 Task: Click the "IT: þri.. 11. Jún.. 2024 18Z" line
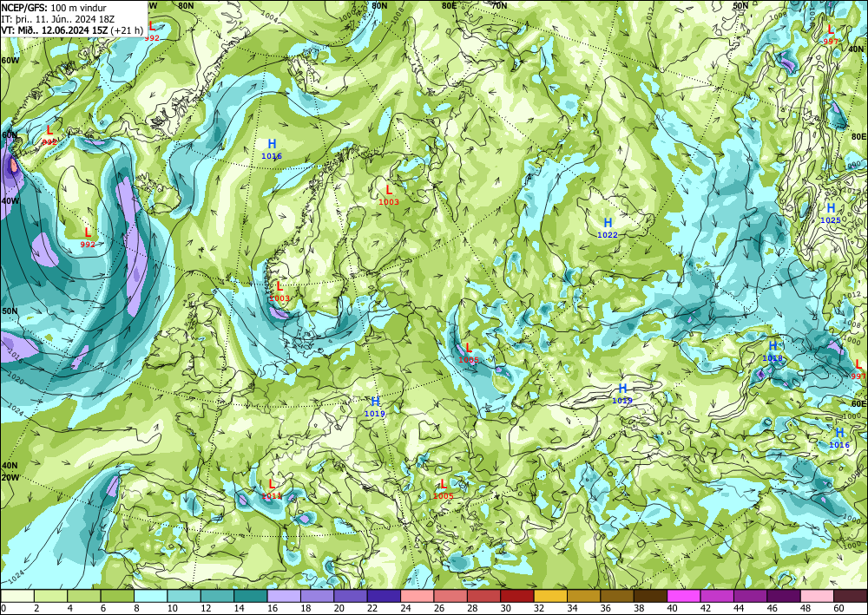click(x=57, y=19)
